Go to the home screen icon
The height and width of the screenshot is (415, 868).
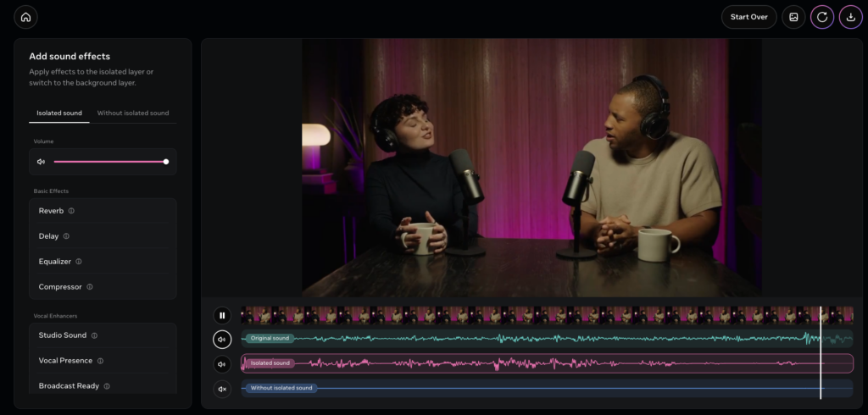click(x=25, y=17)
